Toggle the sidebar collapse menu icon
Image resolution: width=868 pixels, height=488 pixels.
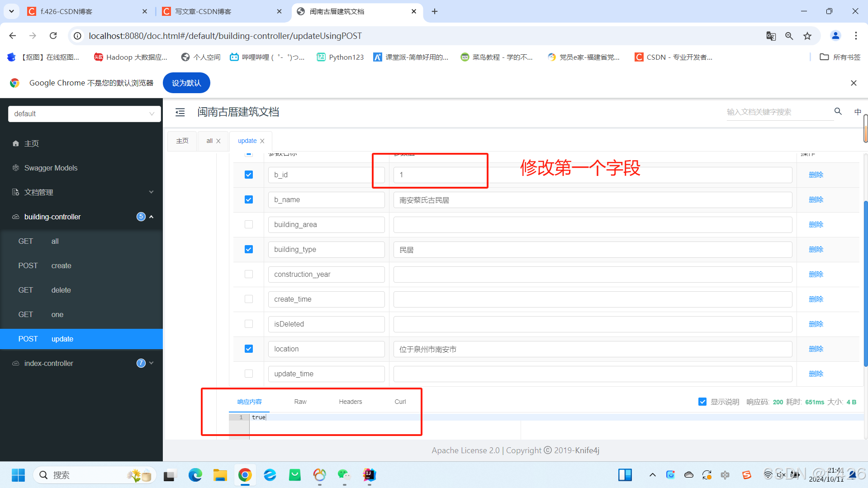tap(180, 112)
